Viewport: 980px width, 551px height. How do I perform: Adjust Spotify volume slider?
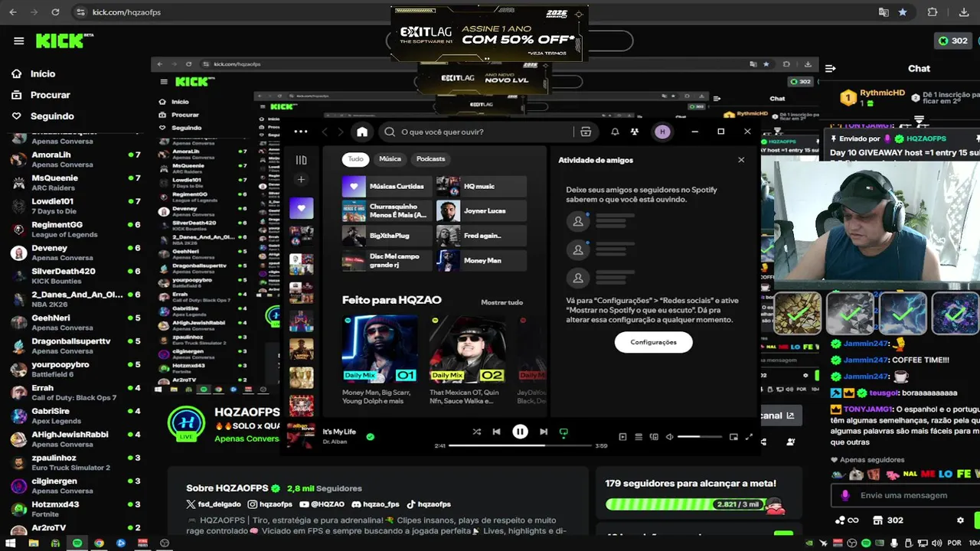[699, 437]
